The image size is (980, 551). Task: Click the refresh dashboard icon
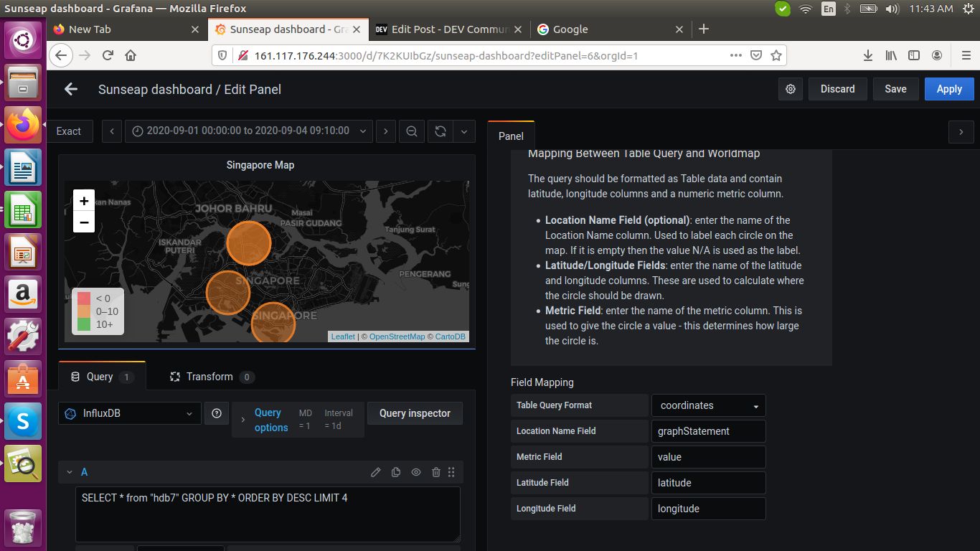(x=440, y=131)
